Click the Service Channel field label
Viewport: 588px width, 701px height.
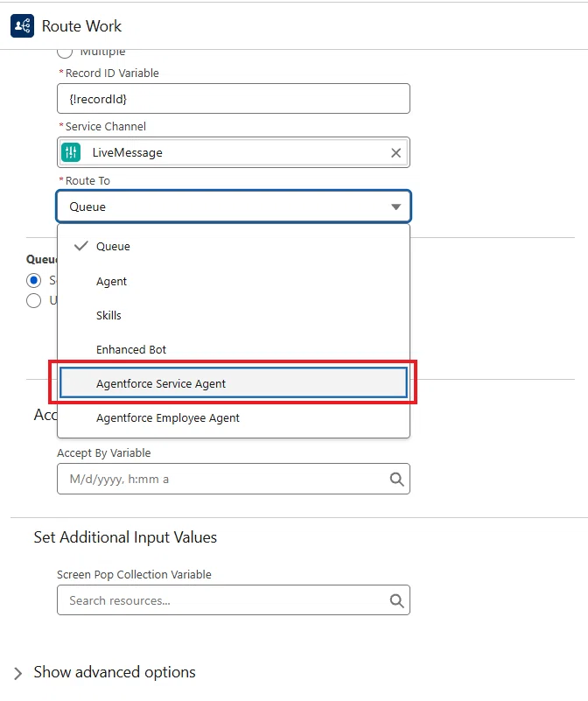click(106, 127)
